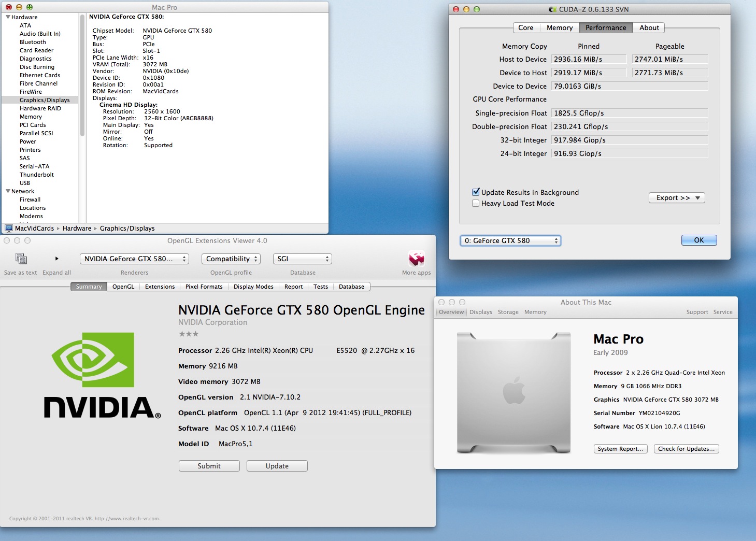The height and width of the screenshot is (541, 756).
Task: Click OK in the CUDA-Z window
Action: point(698,240)
